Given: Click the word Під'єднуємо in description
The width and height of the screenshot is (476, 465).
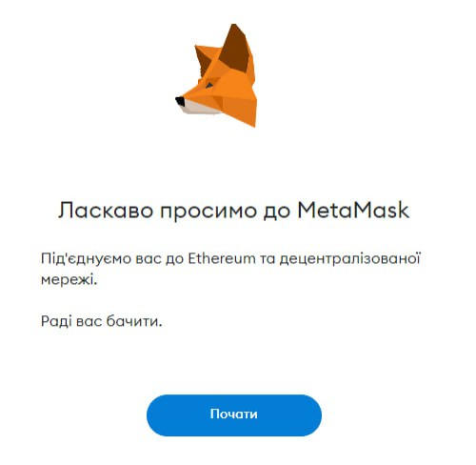Looking at the screenshot, I should point(86,259).
